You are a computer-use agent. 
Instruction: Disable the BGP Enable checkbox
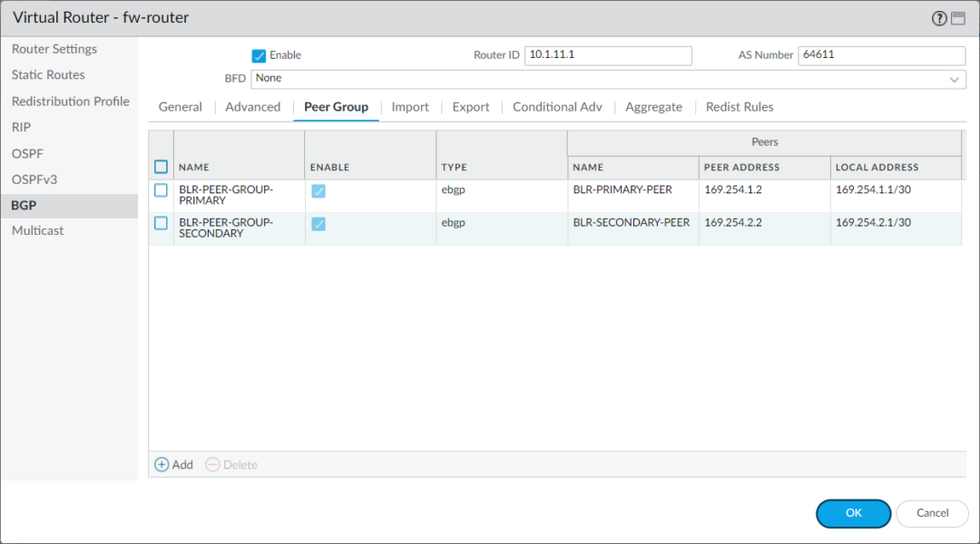258,54
